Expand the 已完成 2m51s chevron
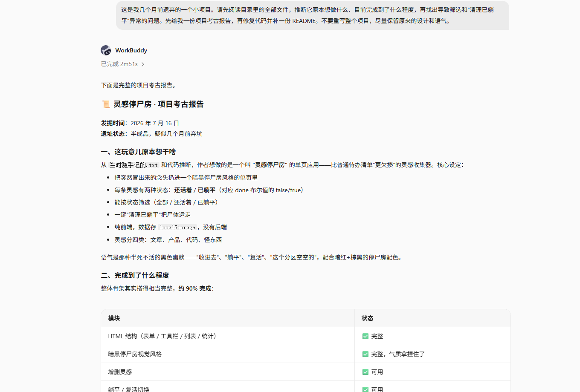The height and width of the screenshot is (392, 580). click(x=143, y=64)
